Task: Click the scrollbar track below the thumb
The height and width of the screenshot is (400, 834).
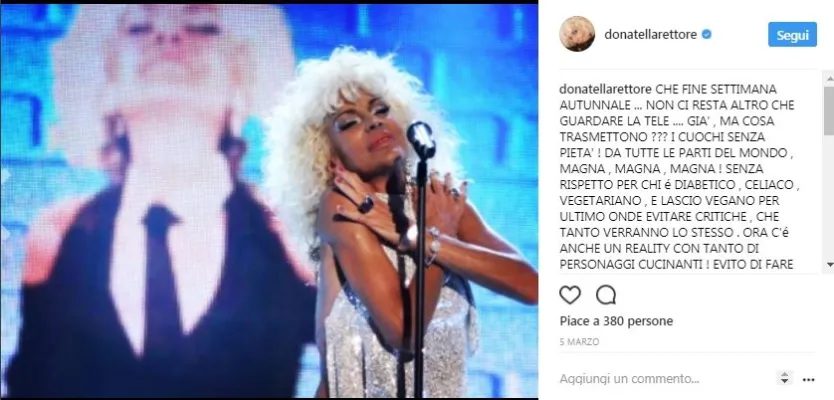Action: coord(829,197)
